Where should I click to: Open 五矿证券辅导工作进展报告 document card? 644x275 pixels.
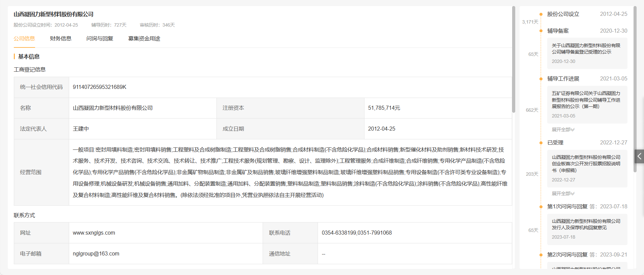pyautogui.click(x=587, y=104)
